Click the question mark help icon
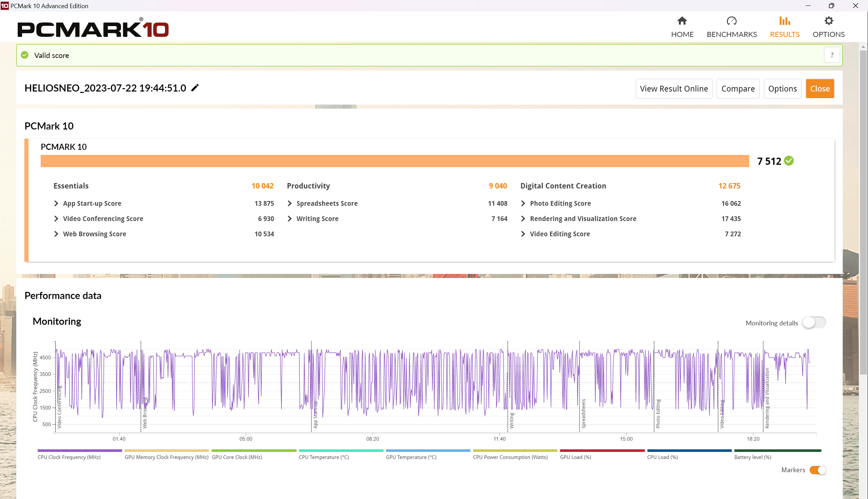 (x=832, y=55)
